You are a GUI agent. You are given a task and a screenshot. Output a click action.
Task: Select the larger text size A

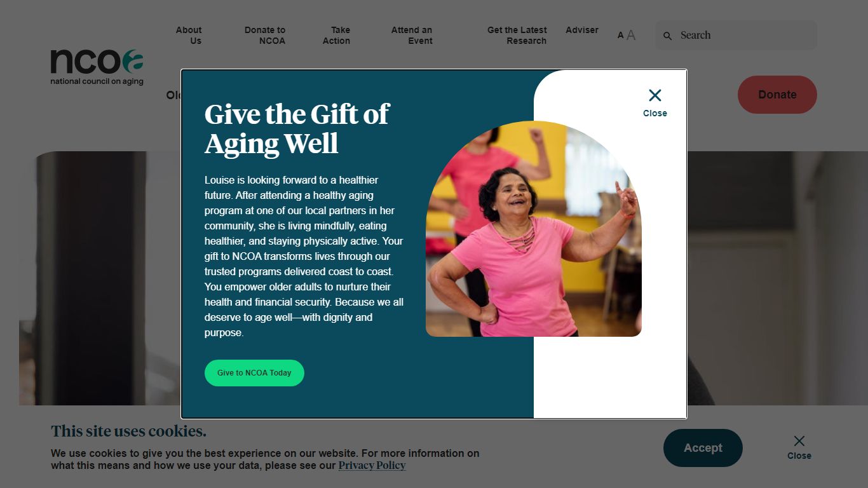(631, 35)
